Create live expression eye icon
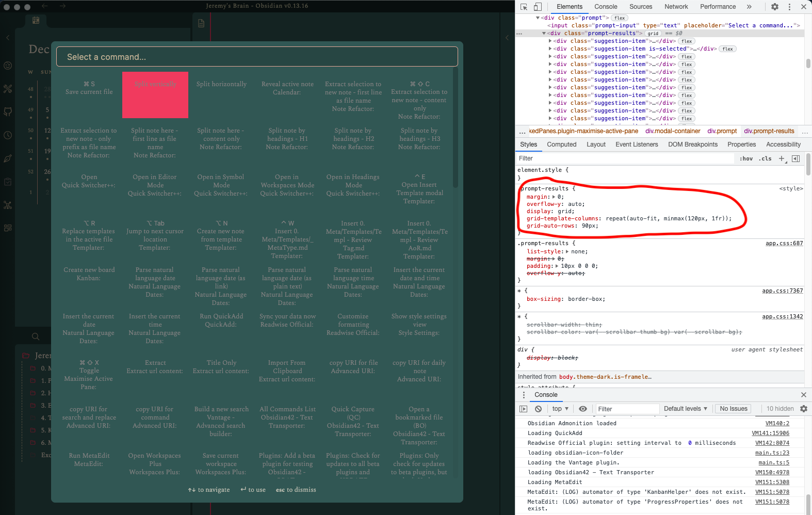 (x=583, y=409)
